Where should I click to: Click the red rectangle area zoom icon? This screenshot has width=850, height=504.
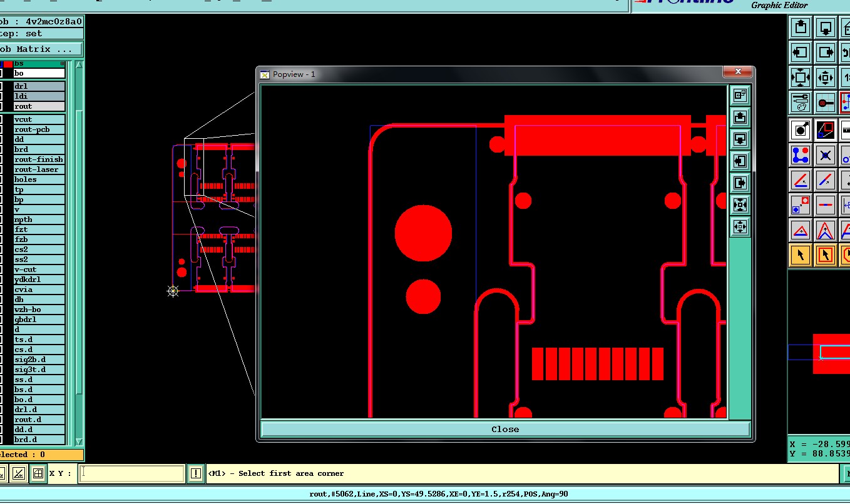click(826, 130)
